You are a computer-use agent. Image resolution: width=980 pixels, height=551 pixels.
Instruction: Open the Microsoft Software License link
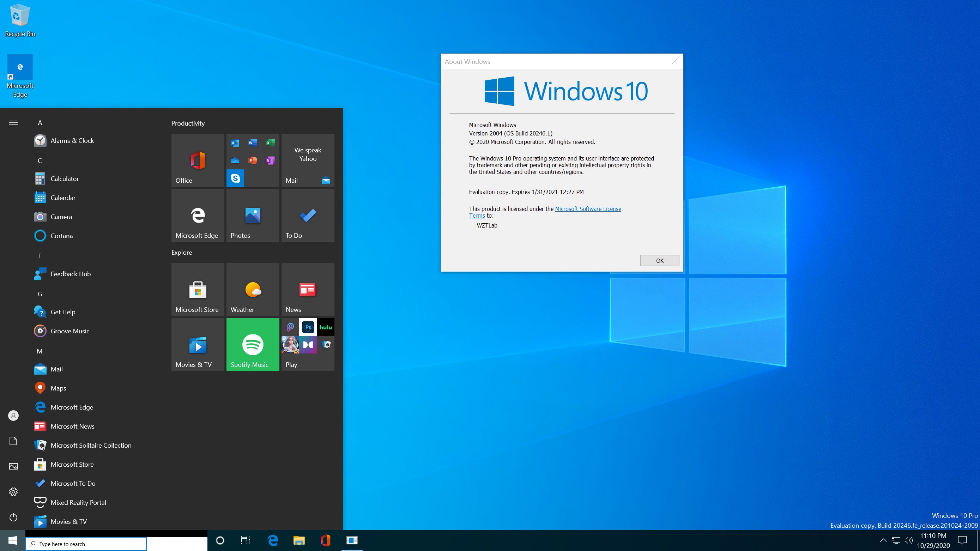[x=588, y=209]
